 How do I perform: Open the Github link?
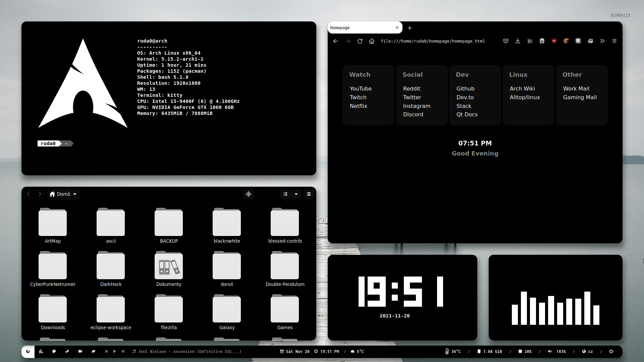click(465, 88)
